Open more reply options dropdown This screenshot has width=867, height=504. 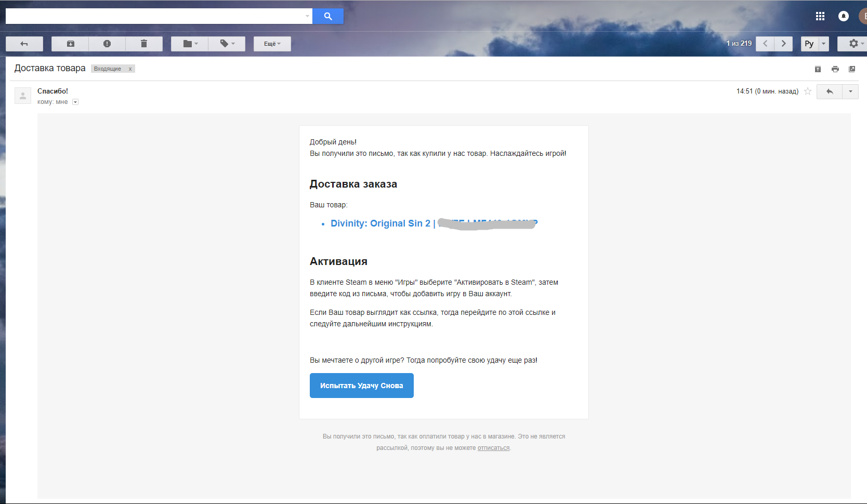coord(850,91)
